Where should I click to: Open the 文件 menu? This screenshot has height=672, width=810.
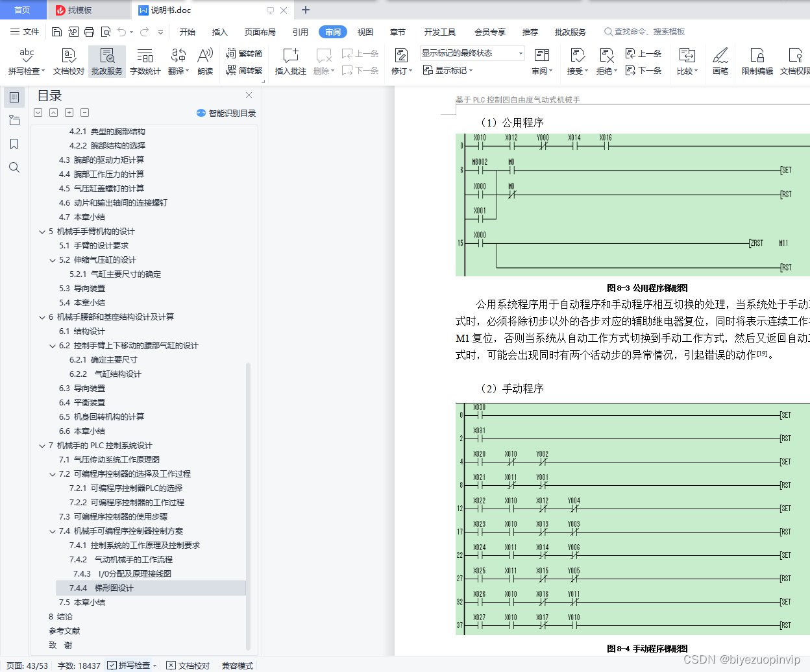[x=31, y=31]
